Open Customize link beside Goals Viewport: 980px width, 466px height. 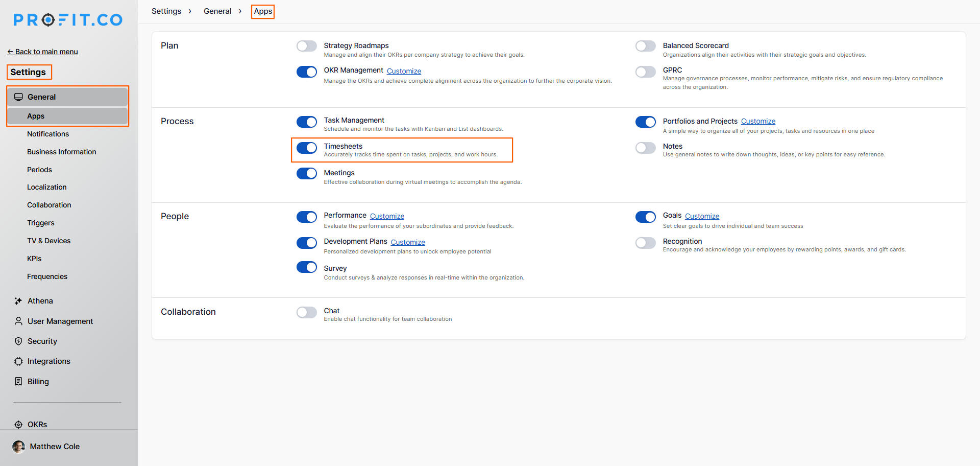coord(702,216)
